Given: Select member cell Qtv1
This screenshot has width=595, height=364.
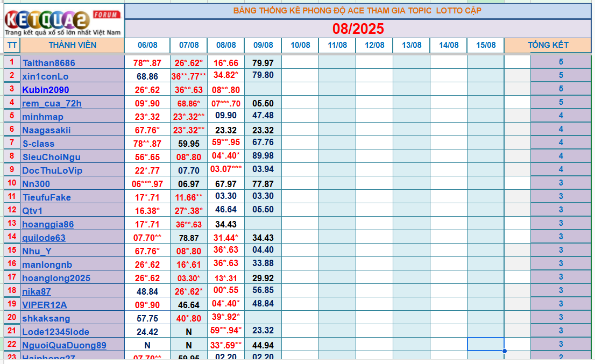Looking at the screenshot, I should coord(72,210).
